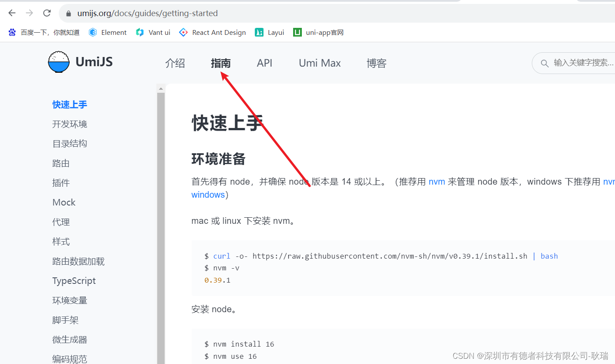Viewport: 615px width, 364px height.
Task: Select 微生成器 in the sidebar
Action: point(70,340)
